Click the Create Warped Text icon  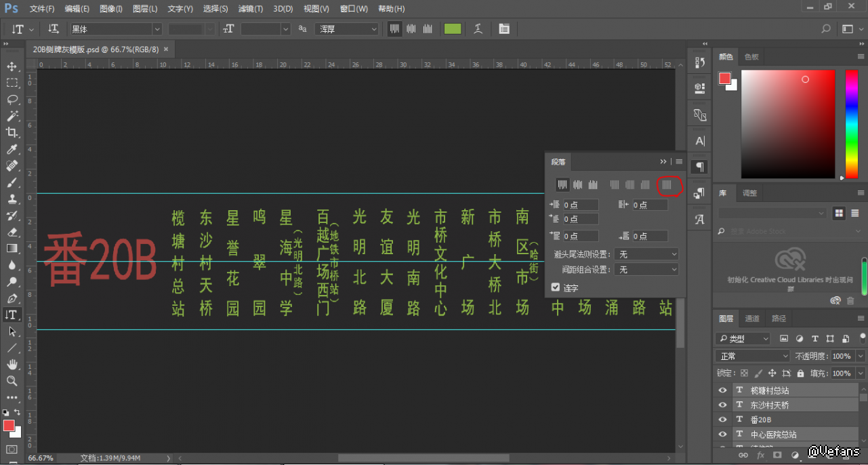[x=478, y=29]
